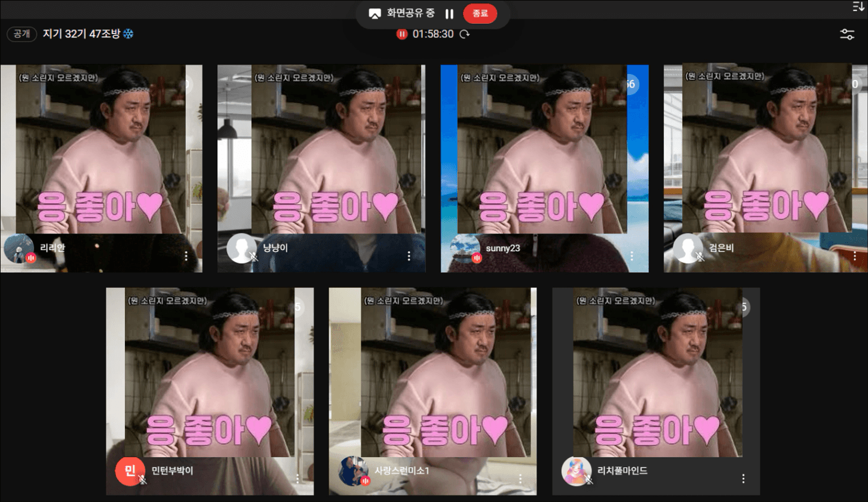Click the snowflake icon beside room title
The image size is (868, 502).
(x=128, y=34)
